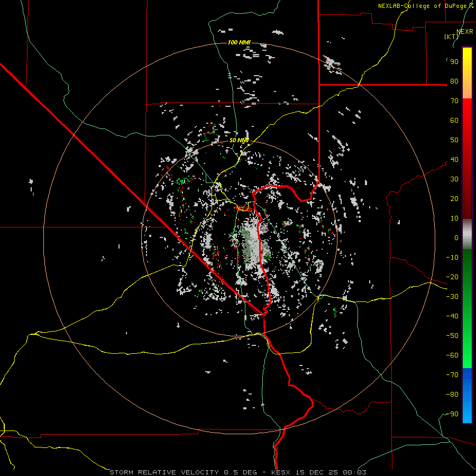The width and height of the screenshot is (476, 476).
Task: Click the 00:03 timestamp in bottom caption
Action: [x=354, y=472]
